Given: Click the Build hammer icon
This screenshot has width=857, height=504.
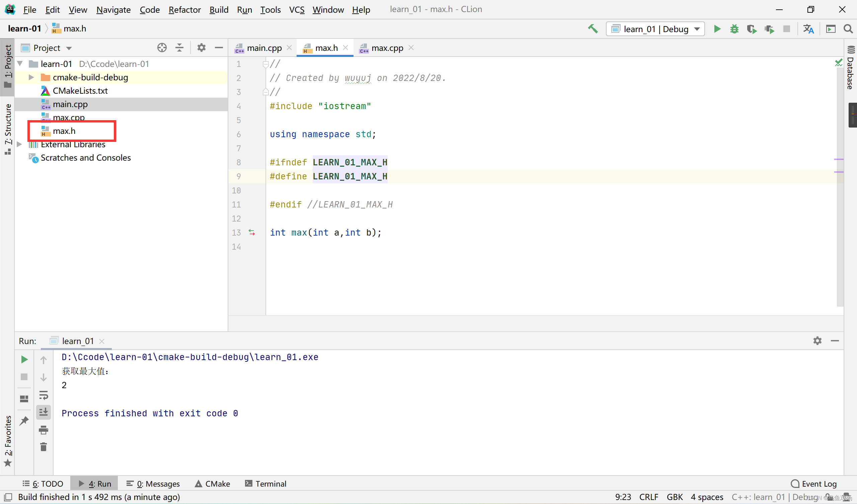Looking at the screenshot, I should pyautogui.click(x=593, y=29).
